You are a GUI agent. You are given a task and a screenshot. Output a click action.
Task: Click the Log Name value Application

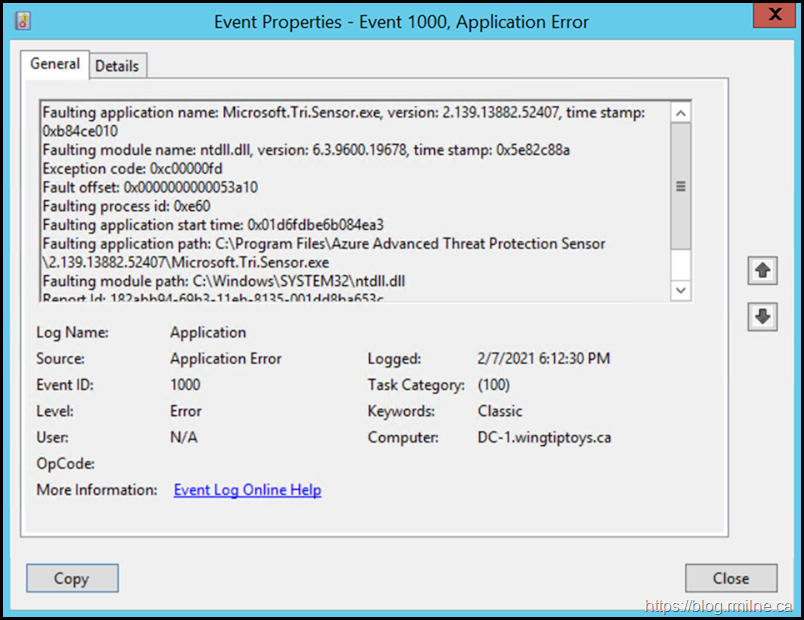207,332
